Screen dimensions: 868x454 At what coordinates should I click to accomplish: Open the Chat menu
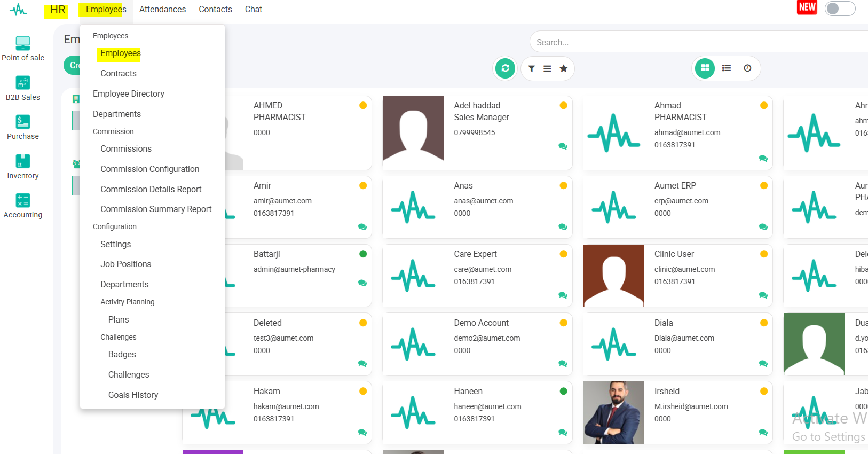point(254,10)
